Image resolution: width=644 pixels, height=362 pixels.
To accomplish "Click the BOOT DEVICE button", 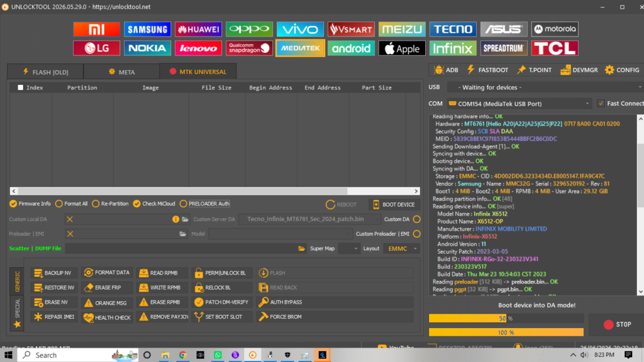I will pyautogui.click(x=394, y=204).
